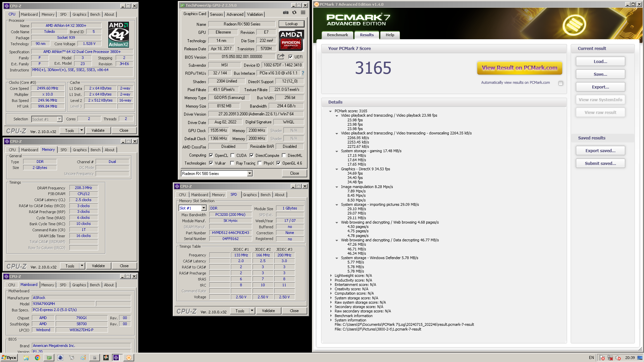
Task: Open the Radeon RX 580 Series GPU dropdown
Action: click(x=250, y=173)
